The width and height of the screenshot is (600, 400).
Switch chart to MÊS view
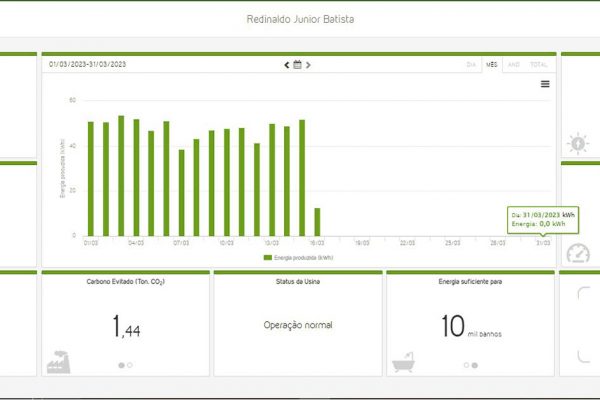491,65
